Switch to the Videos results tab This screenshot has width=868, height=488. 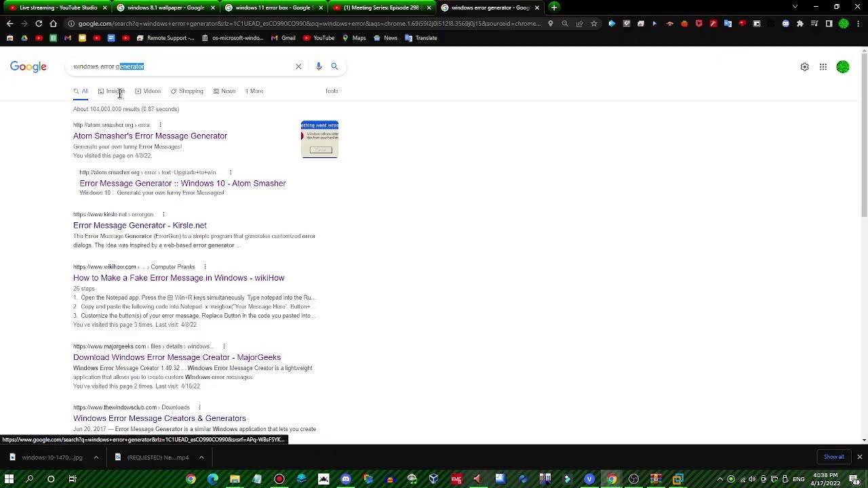coord(148,91)
